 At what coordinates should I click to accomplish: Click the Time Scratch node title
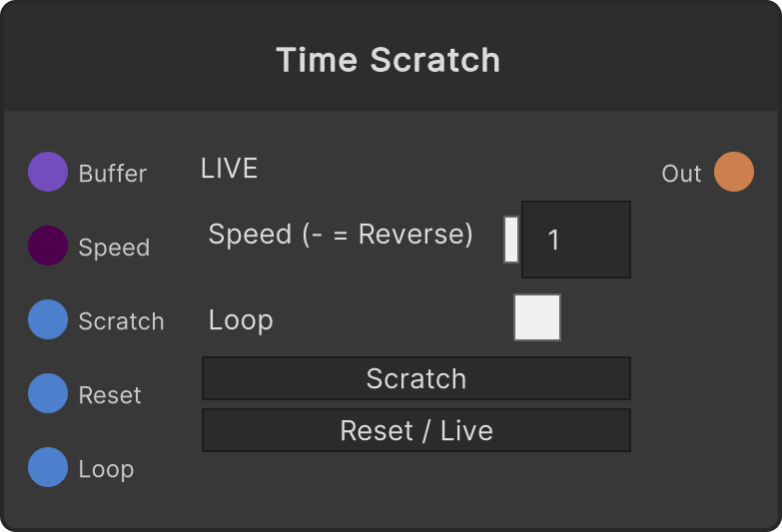pyautogui.click(x=389, y=60)
